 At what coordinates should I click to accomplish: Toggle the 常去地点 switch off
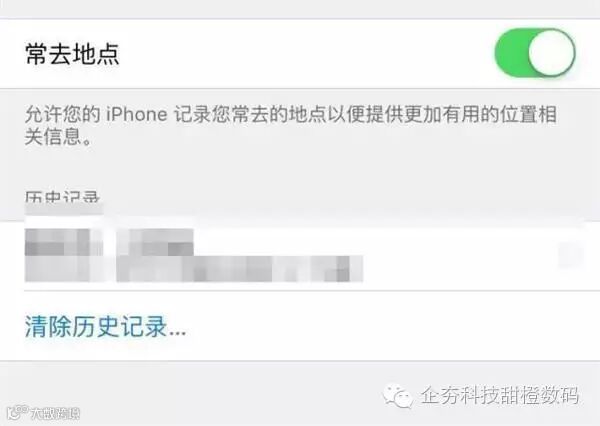point(535,52)
